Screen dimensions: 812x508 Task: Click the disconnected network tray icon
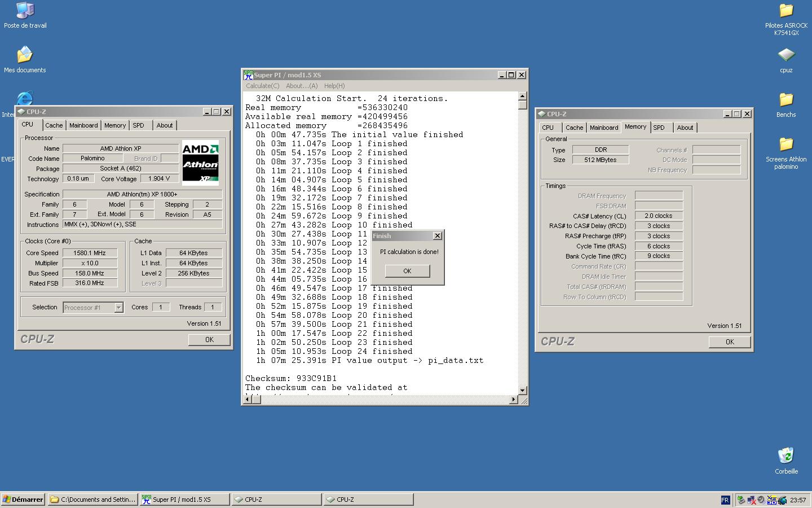(x=751, y=500)
